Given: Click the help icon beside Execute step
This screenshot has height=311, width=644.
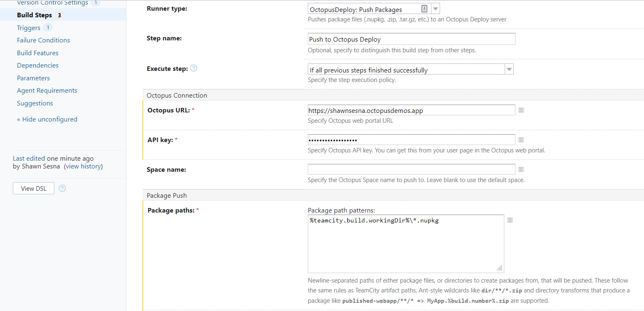Looking at the screenshot, I should [x=194, y=68].
